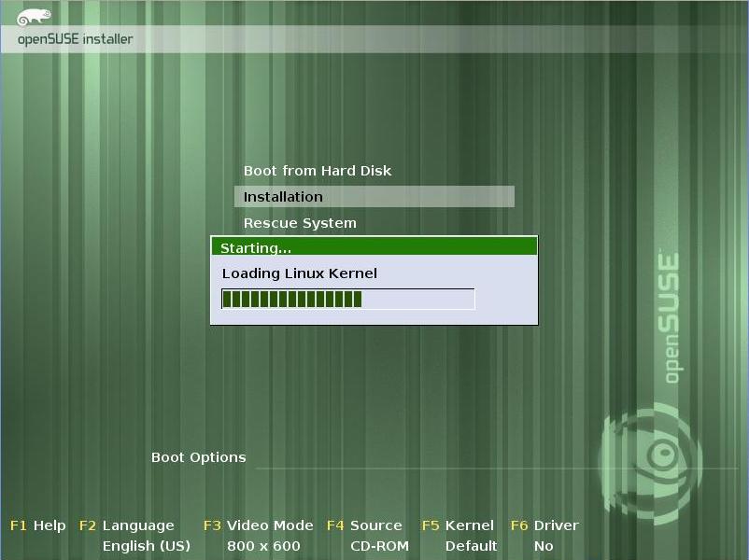Open the F2 Language selector

click(x=127, y=525)
